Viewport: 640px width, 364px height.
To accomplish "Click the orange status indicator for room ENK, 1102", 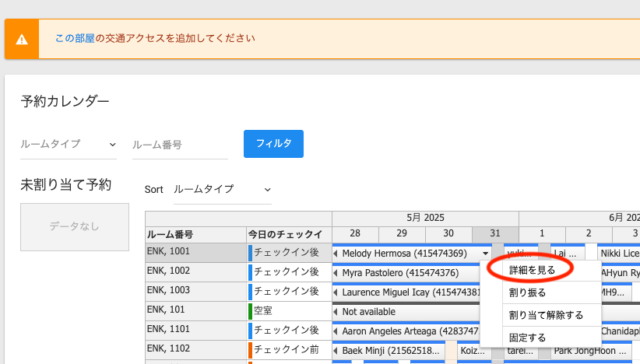I will tap(250, 350).
